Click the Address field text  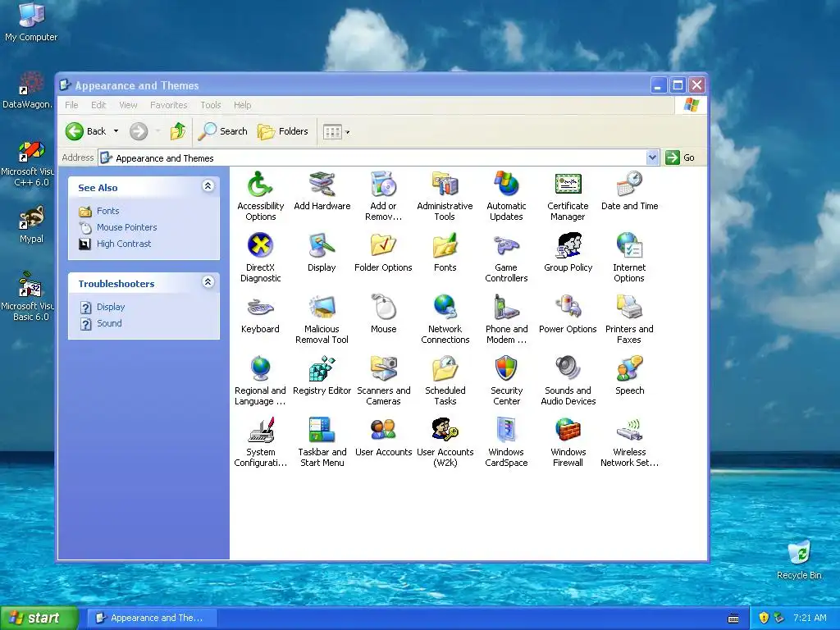point(164,158)
